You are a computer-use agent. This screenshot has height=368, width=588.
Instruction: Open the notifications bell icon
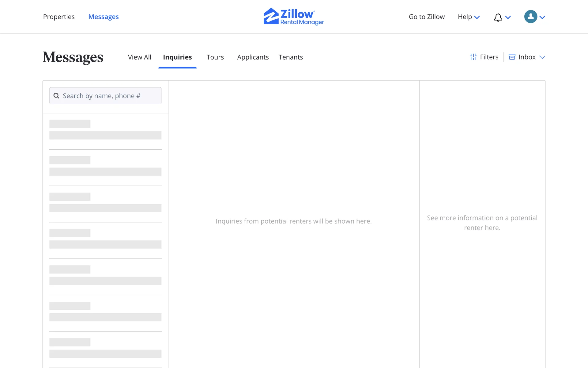498,17
